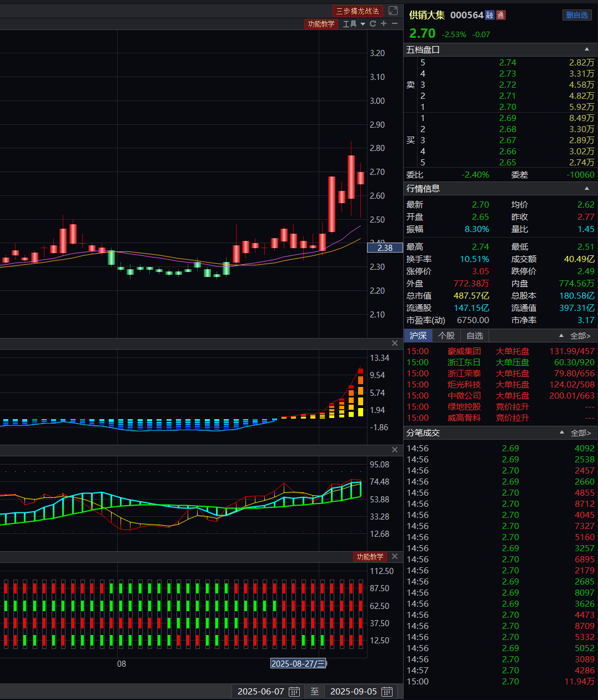Switch to the 自选 tab
Screen dimensions: 598x700
[475, 335]
